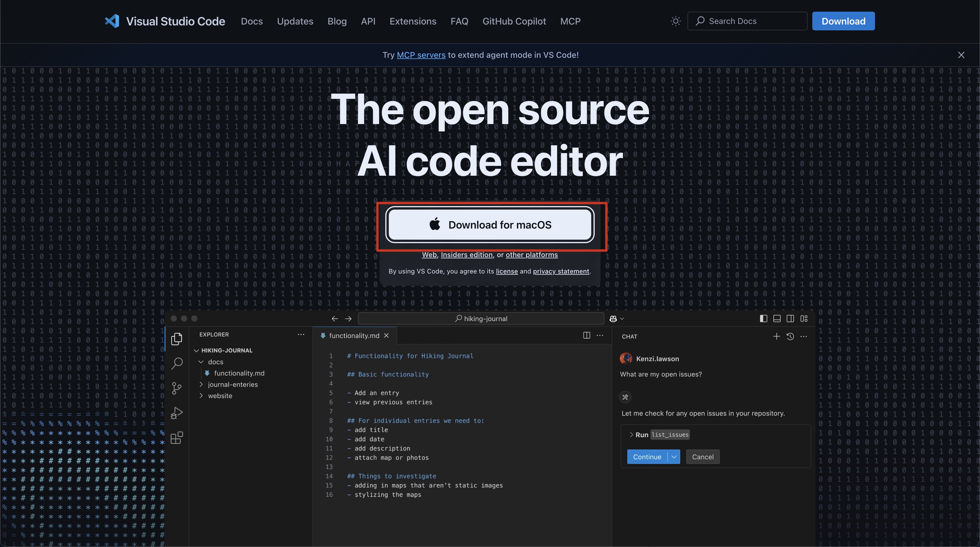Expand the Run list_issues chevron
This screenshot has height=547, width=980.
(x=631, y=435)
